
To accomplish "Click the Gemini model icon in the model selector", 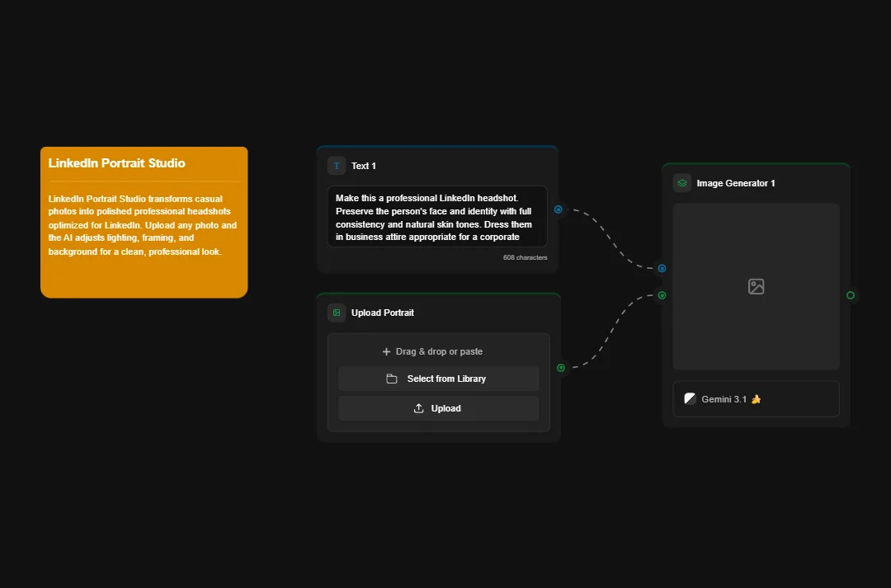I will coord(691,398).
